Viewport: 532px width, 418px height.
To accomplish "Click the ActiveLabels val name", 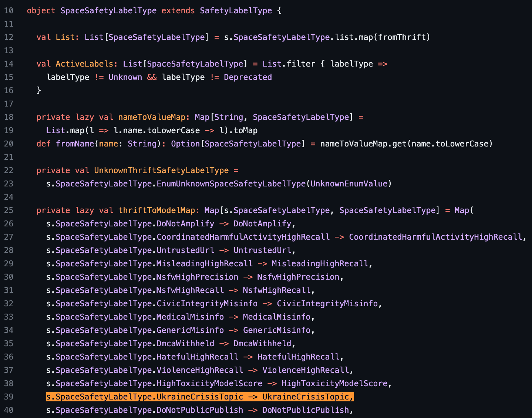I will pyautogui.click(x=84, y=64).
